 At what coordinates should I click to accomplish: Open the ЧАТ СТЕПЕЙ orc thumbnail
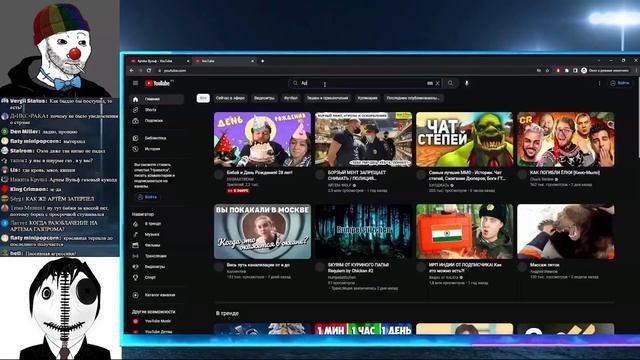tap(464, 139)
